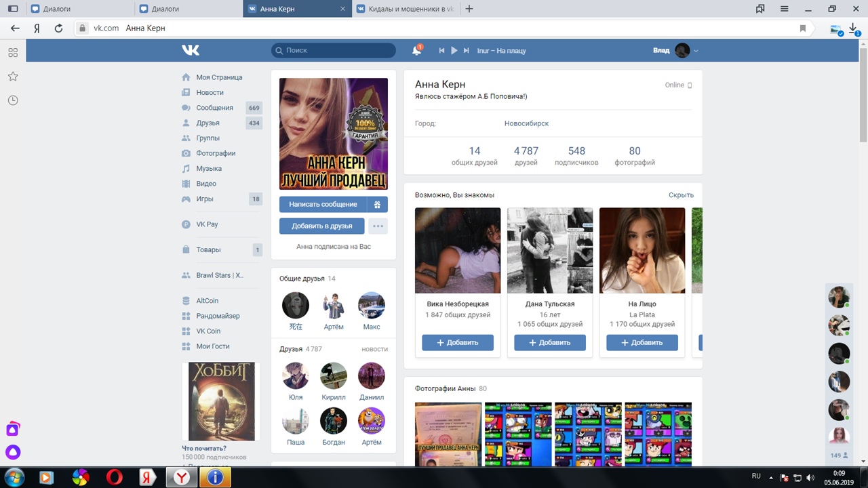This screenshot has height=488, width=868.
Task: Click Скрыть to hide suggested friends
Action: coord(681,195)
